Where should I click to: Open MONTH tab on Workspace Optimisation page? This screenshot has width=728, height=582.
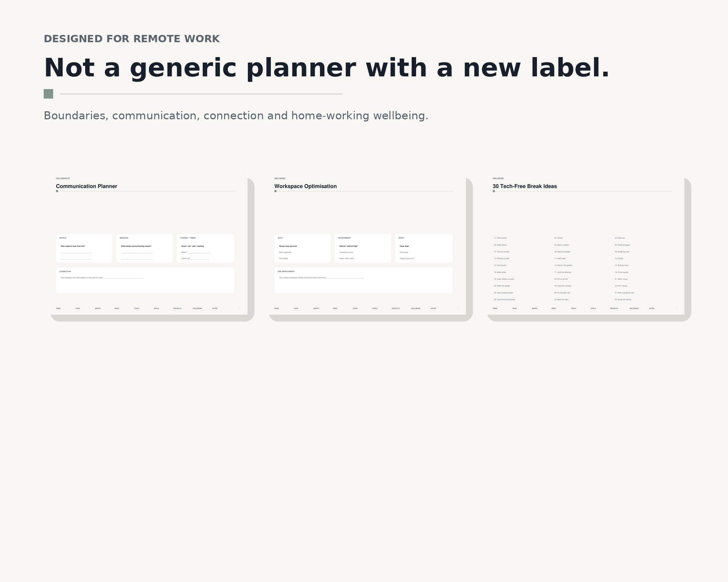point(316,308)
